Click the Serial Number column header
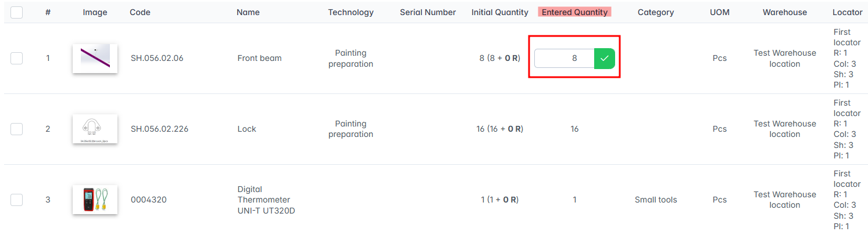This screenshot has height=235, width=868. coord(427,12)
